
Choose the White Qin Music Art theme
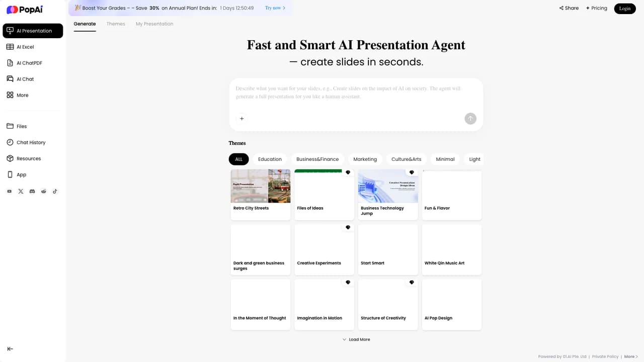[452, 249]
